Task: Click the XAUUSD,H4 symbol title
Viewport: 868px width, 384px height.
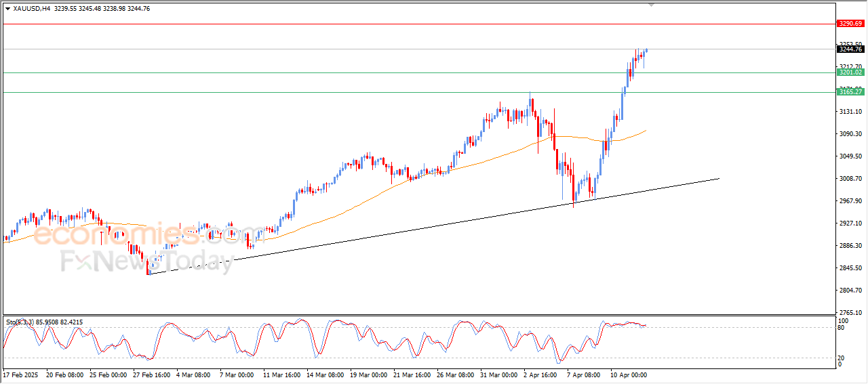Action: click(x=33, y=9)
